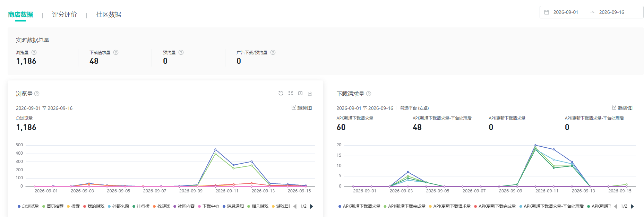The width and height of the screenshot is (644, 217).
Task: Toggle 首页推荐 legend series visibility
Action: click(53, 206)
